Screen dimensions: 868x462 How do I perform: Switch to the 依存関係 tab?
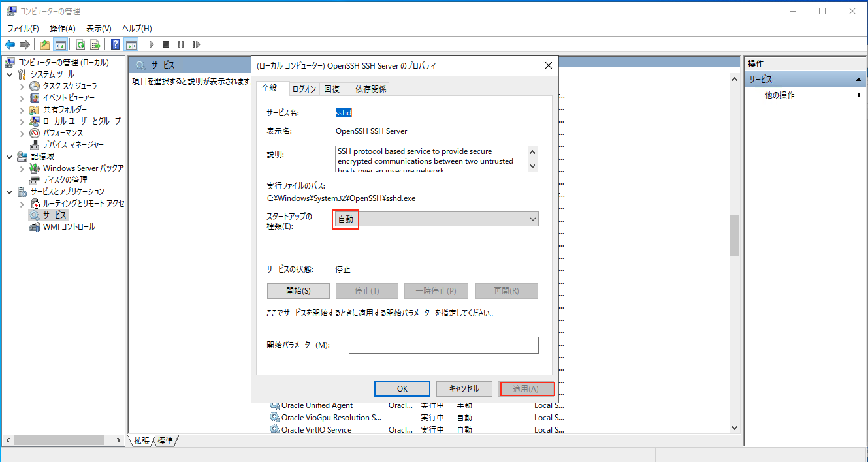pos(370,89)
